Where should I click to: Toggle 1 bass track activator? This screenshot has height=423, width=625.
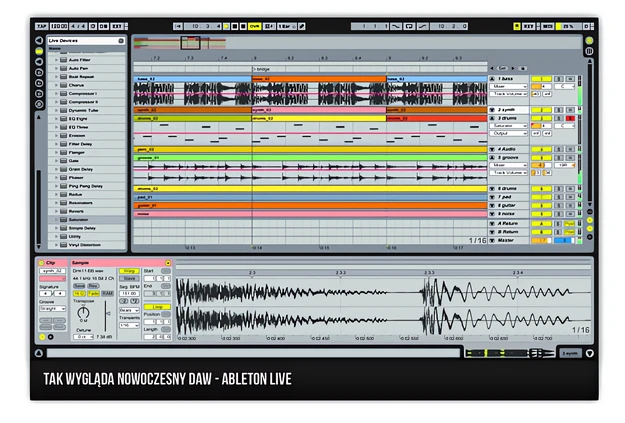pyautogui.click(x=541, y=79)
